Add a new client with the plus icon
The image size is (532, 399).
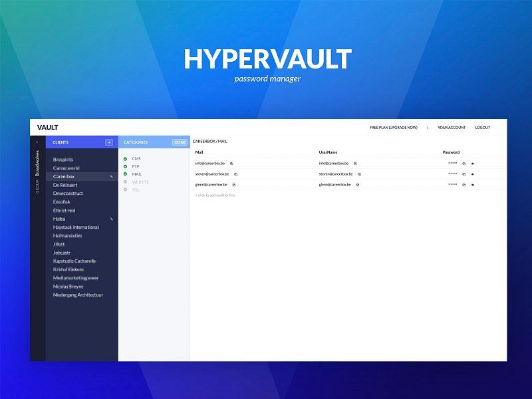point(109,142)
